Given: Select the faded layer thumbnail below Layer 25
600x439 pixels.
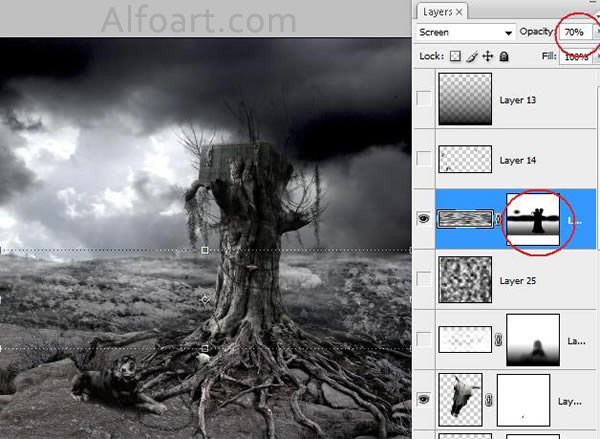Looking at the screenshot, I should point(465,339).
